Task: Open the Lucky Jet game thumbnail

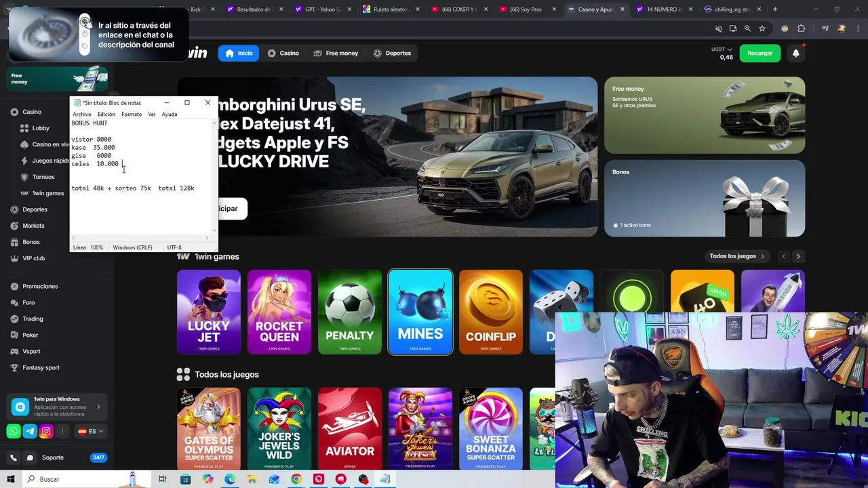Action: [x=209, y=312]
